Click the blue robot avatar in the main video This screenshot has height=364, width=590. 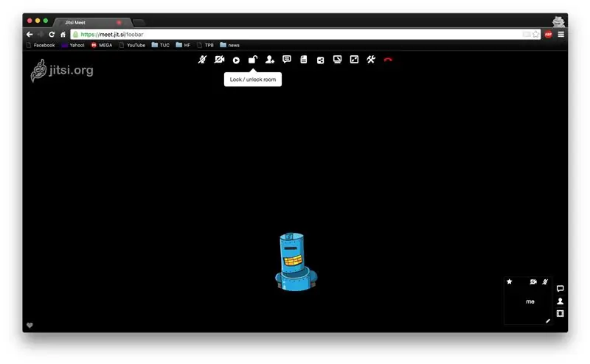pos(296,262)
